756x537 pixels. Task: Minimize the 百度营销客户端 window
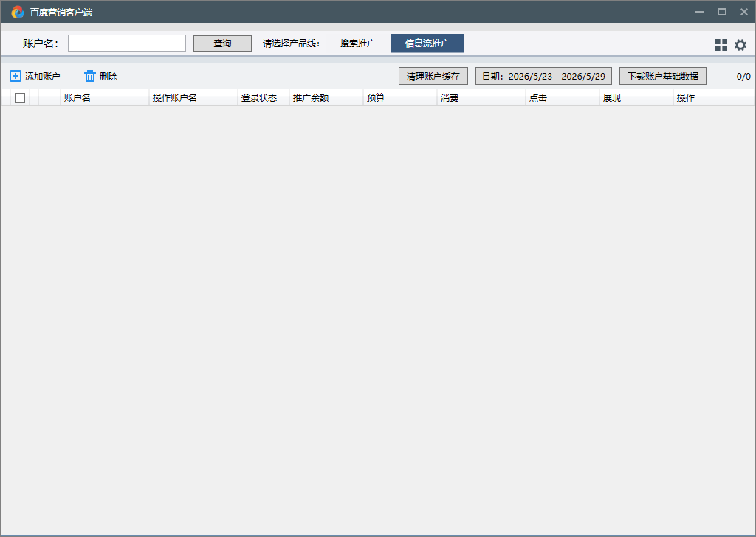pos(700,12)
